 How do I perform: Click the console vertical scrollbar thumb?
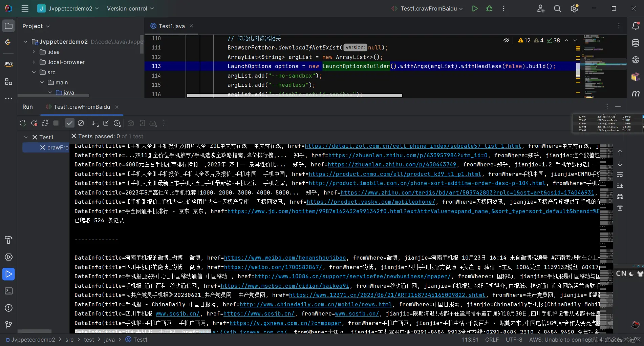pyautogui.click(x=598, y=321)
